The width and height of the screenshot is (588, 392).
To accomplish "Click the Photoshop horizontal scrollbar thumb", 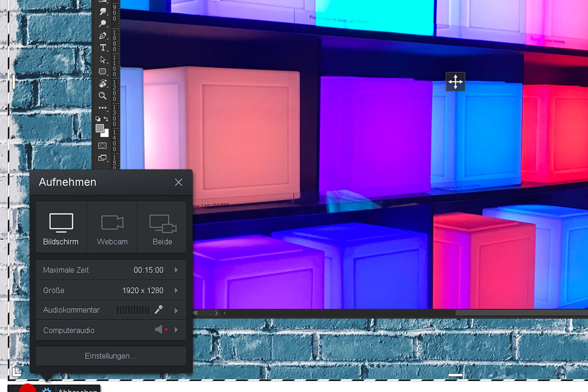I will [x=522, y=313].
